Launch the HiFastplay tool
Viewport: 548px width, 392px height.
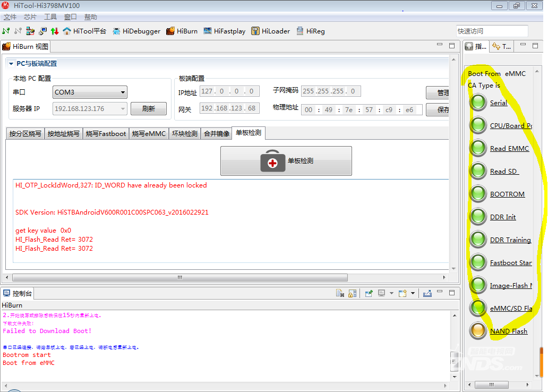[x=225, y=31]
